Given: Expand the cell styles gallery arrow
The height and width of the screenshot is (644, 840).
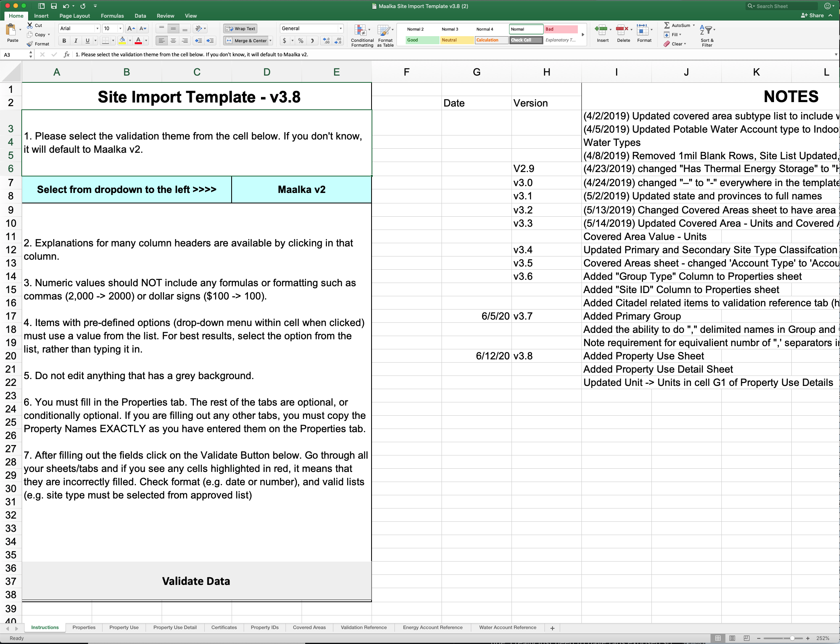Looking at the screenshot, I should [x=583, y=35].
